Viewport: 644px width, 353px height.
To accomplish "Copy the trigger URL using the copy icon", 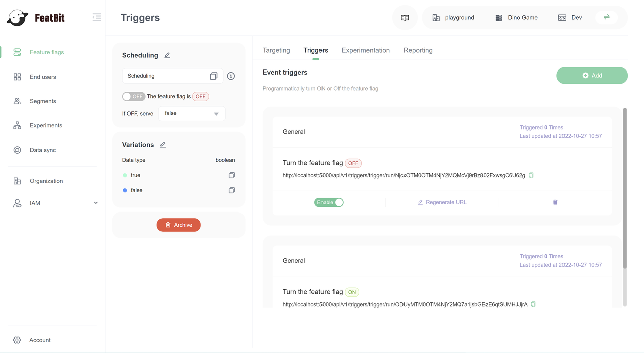I will coord(531,175).
